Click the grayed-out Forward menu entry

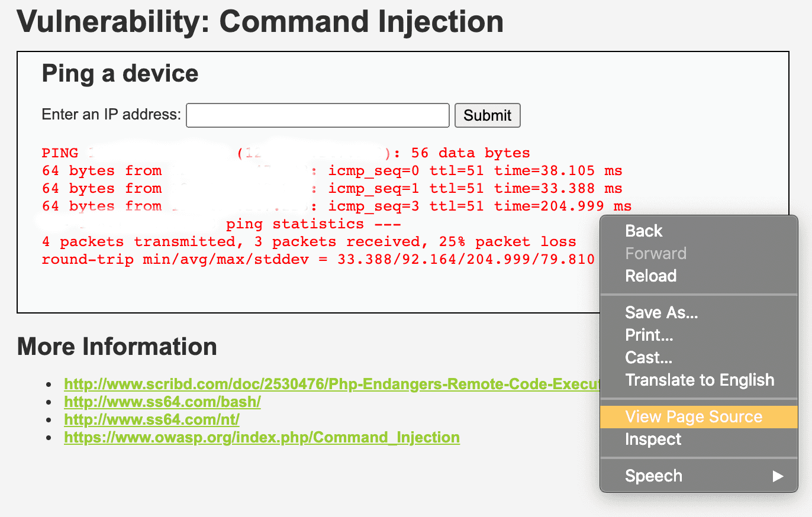[656, 253]
